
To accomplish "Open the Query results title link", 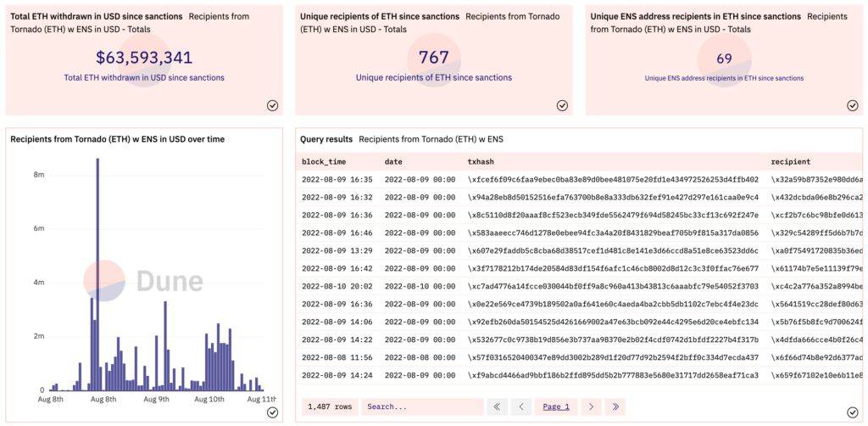I will [x=326, y=138].
